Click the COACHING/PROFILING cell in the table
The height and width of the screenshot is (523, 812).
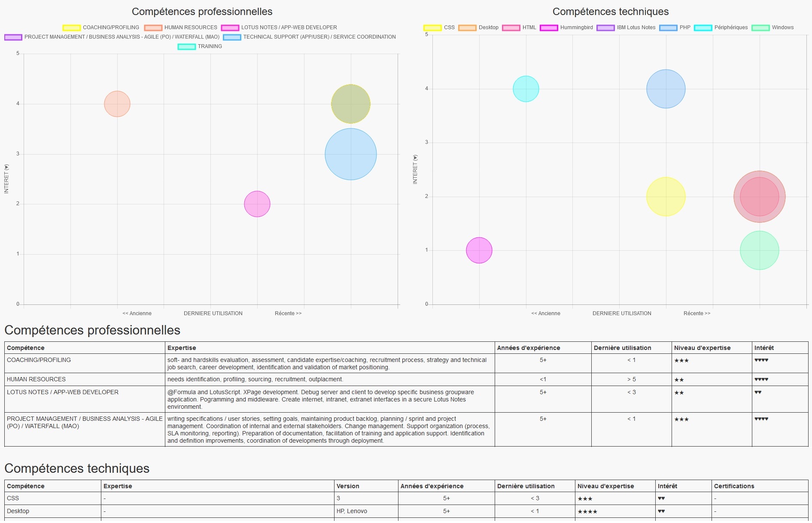tap(85, 363)
